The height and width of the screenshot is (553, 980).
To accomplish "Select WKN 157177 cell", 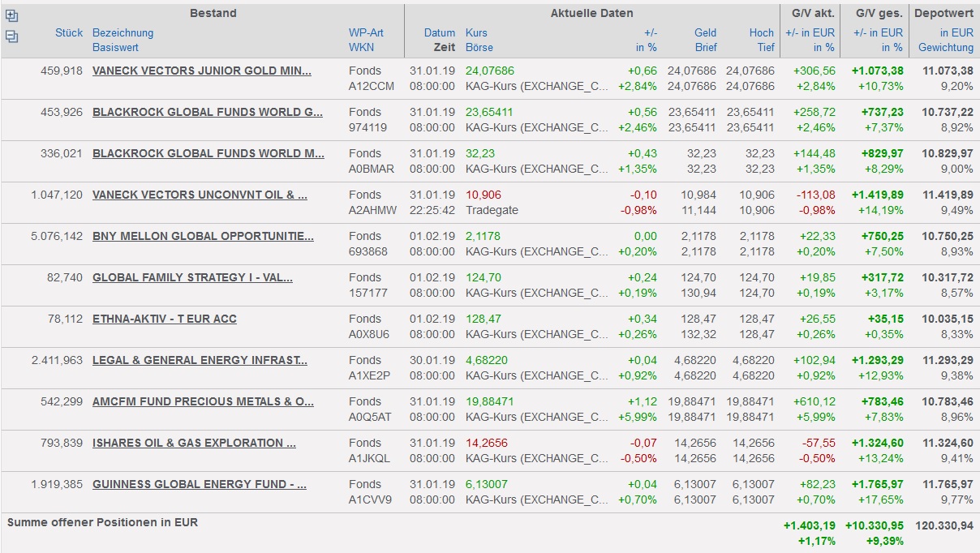I will 367,293.
